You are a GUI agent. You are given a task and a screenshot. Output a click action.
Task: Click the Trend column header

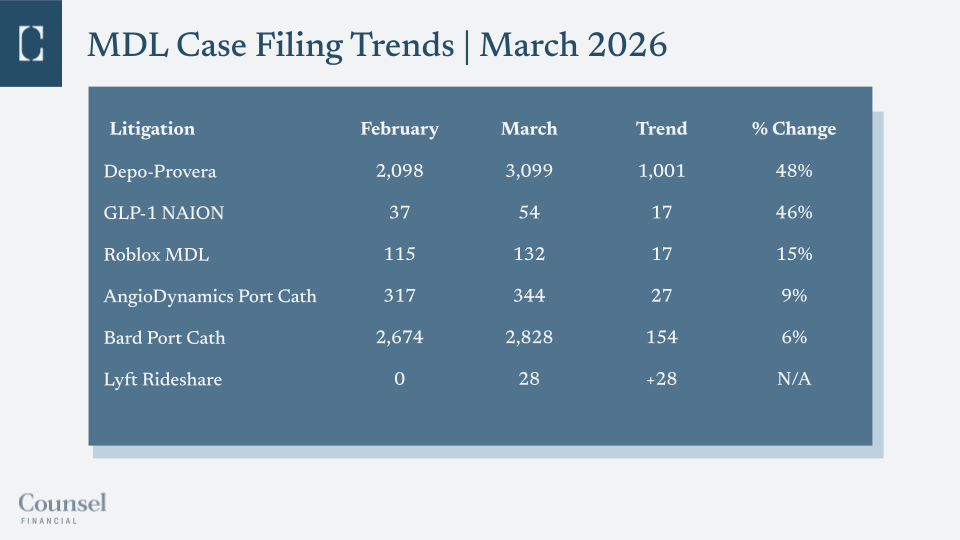661,129
